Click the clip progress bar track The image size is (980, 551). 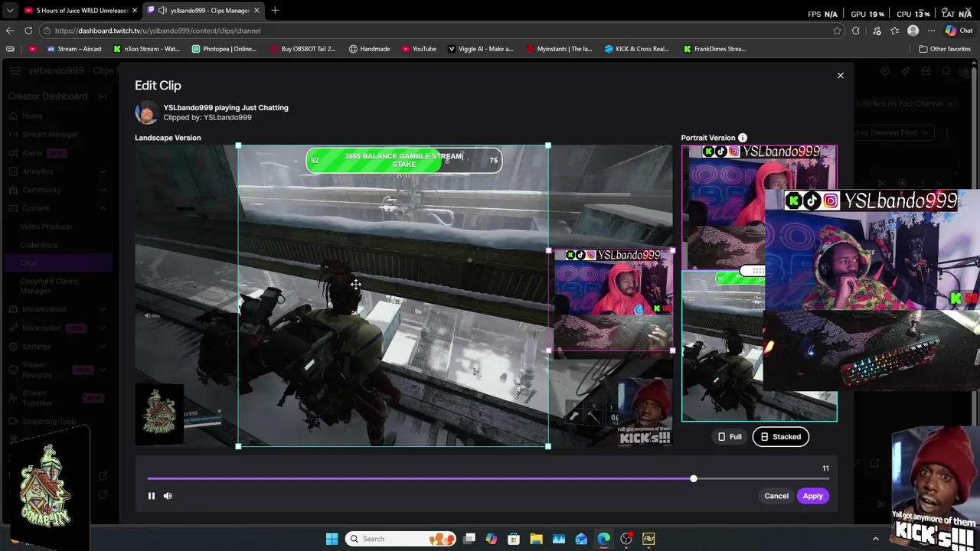(x=488, y=478)
